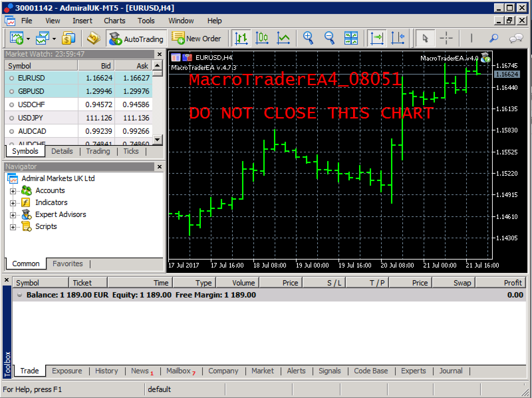This screenshot has width=532, height=398.
Task: Open the Profiles toolbar icon
Action: (42, 39)
